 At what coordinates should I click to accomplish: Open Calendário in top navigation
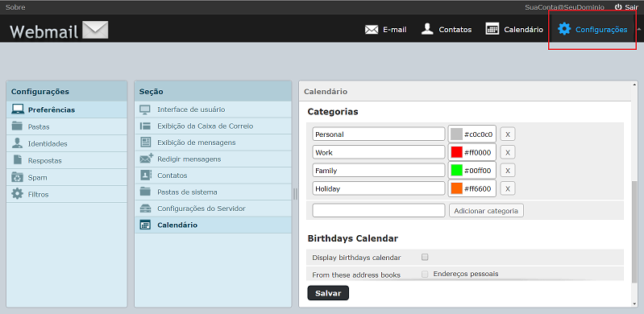click(x=523, y=30)
